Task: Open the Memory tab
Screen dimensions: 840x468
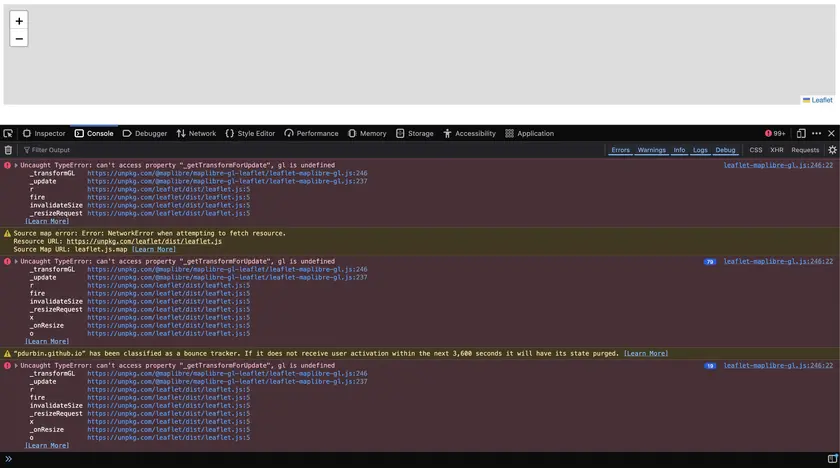Action: 368,133
